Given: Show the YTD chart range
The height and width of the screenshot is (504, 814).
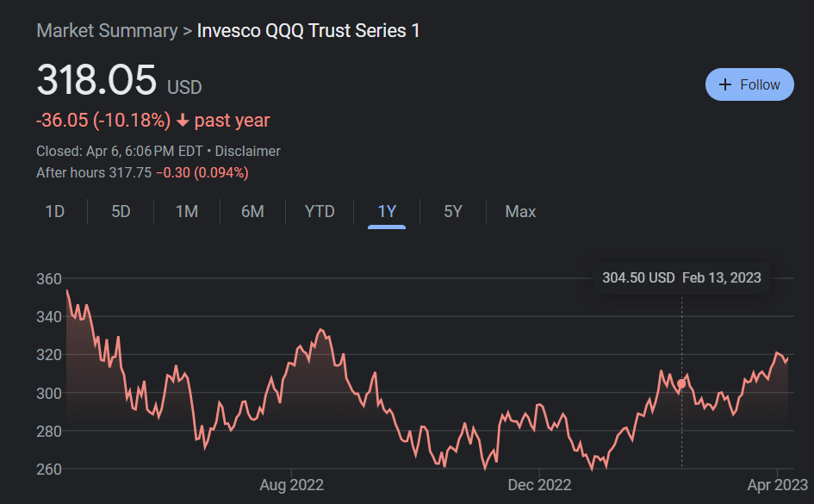Looking at the screenshot, I should tap(320, 211).
